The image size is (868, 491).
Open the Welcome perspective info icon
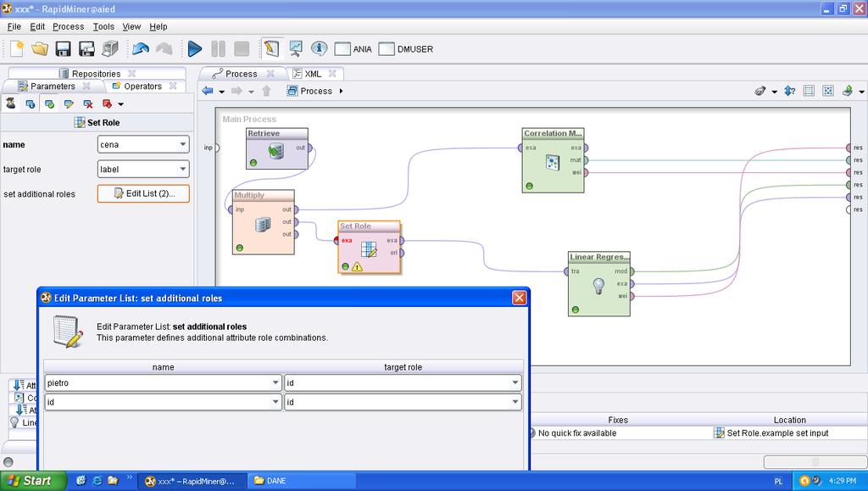(319, 48)
